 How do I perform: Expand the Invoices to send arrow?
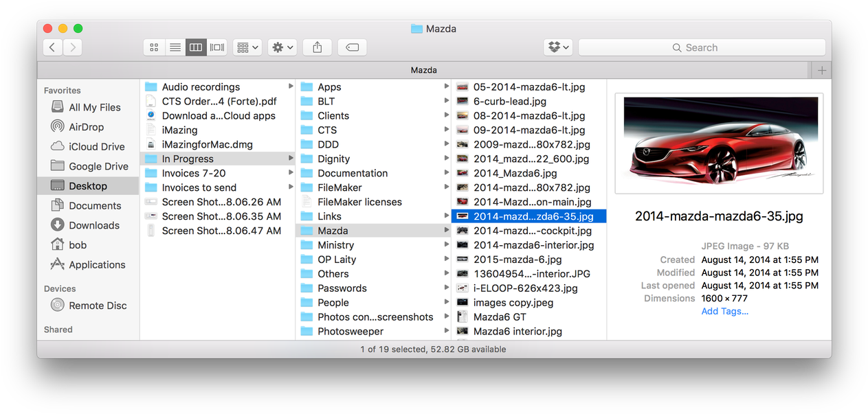(x=291, y=187)
